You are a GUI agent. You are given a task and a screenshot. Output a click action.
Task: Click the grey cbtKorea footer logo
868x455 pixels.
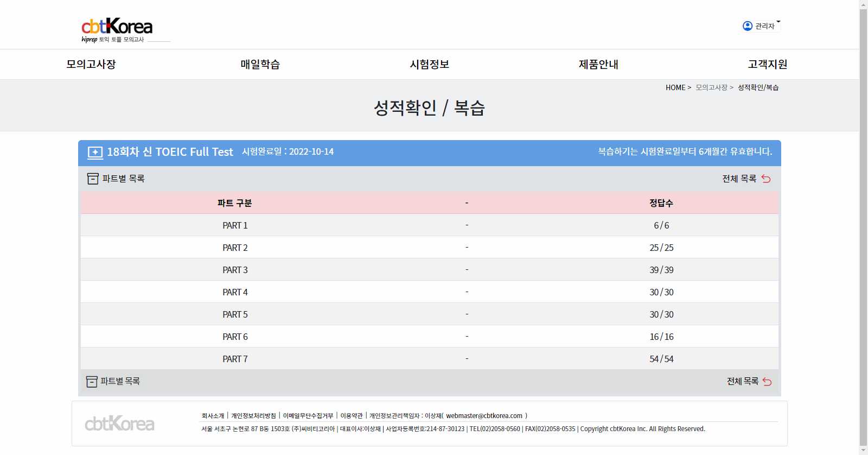click(x=119, y=424)
